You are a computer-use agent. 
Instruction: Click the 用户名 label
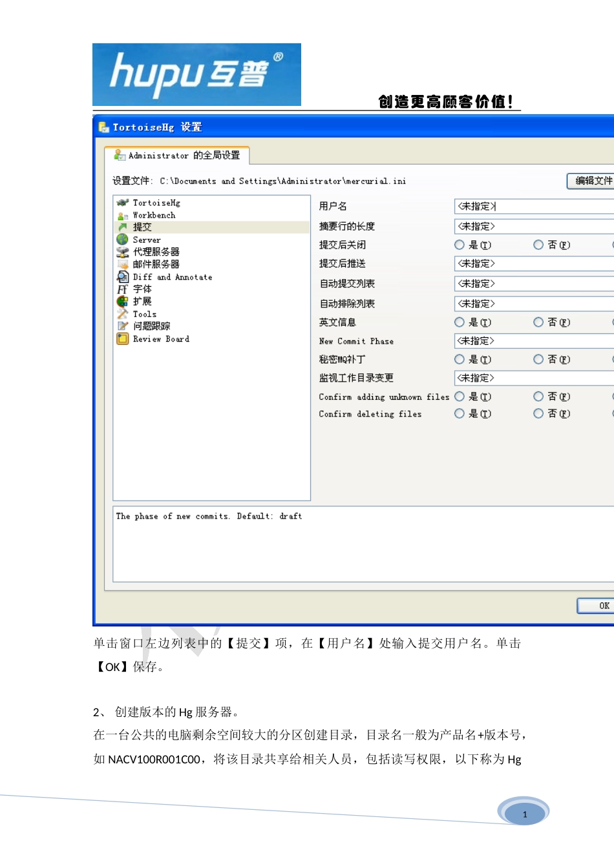333,207
